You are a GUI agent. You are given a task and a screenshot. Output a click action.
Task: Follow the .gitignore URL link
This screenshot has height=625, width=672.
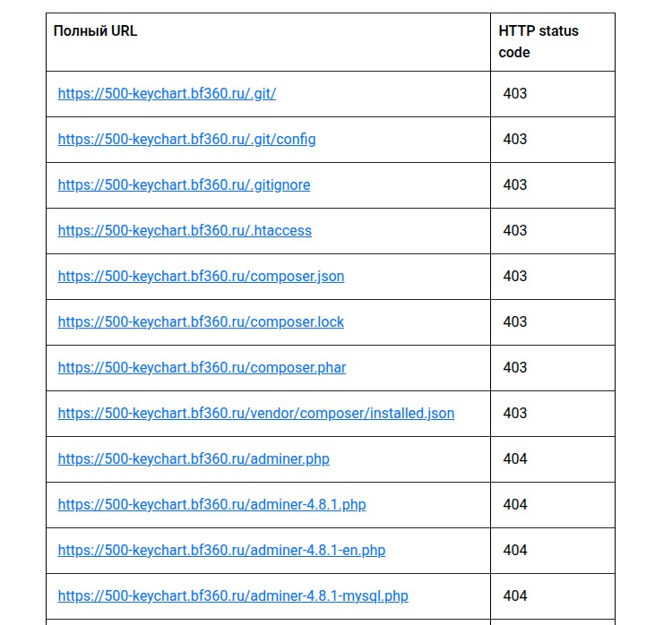tap(184, 184)
